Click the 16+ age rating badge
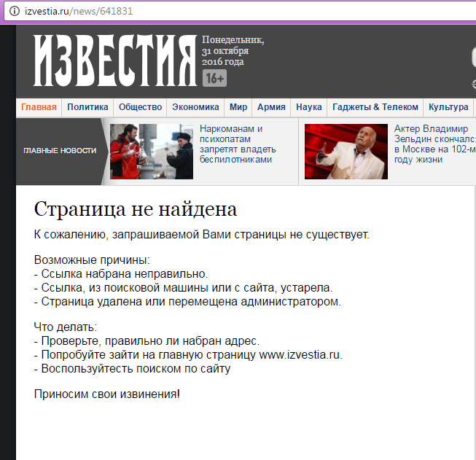This screenshot has width=476, height=460. 214,79
